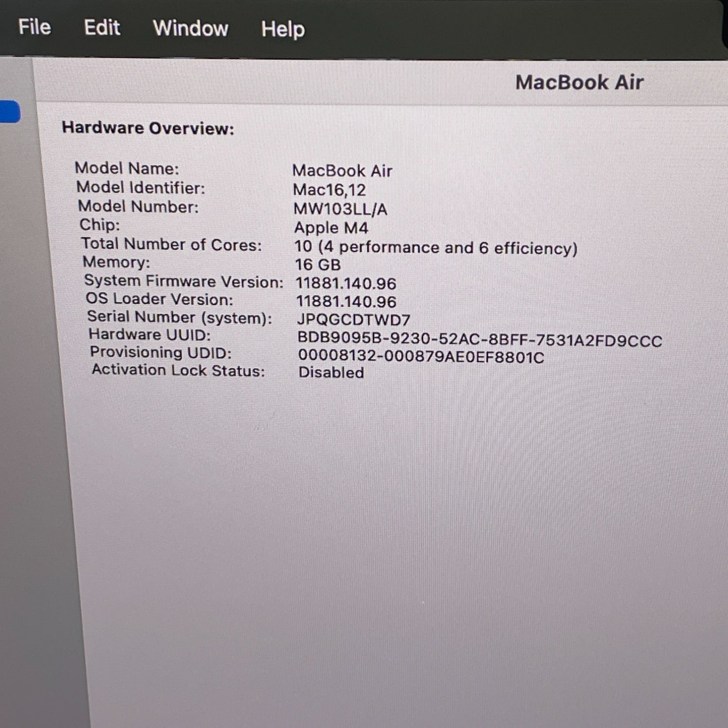Click the model number MW103LL/A
Viewport: 728px width, 728px height.
340,209
